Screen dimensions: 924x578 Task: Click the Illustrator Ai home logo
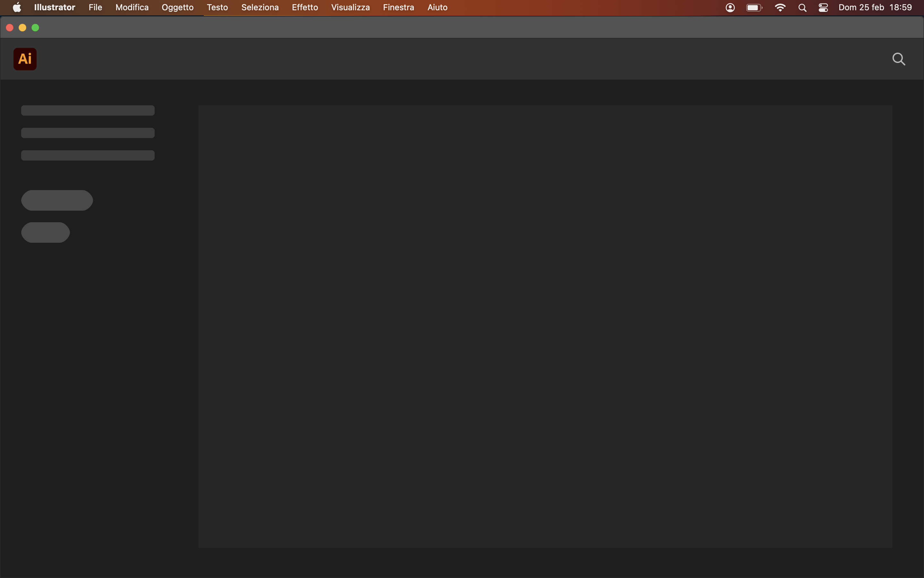25,59
